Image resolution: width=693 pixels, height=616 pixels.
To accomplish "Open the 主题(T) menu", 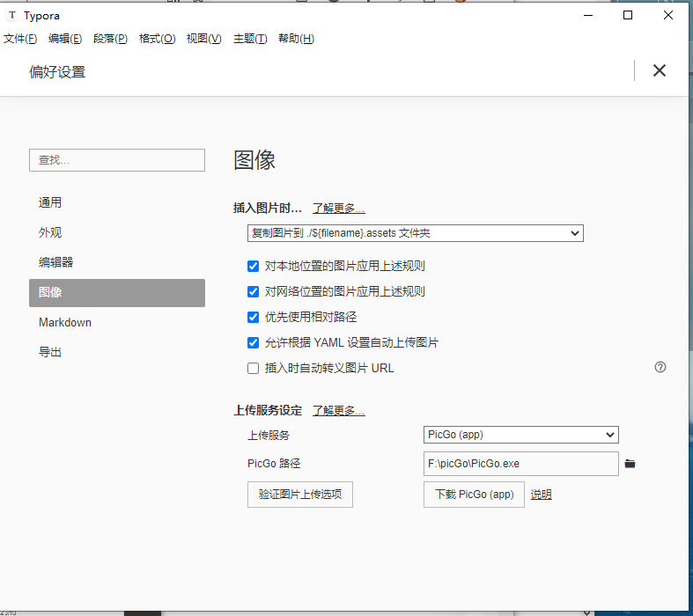I will tap(250, 39).
